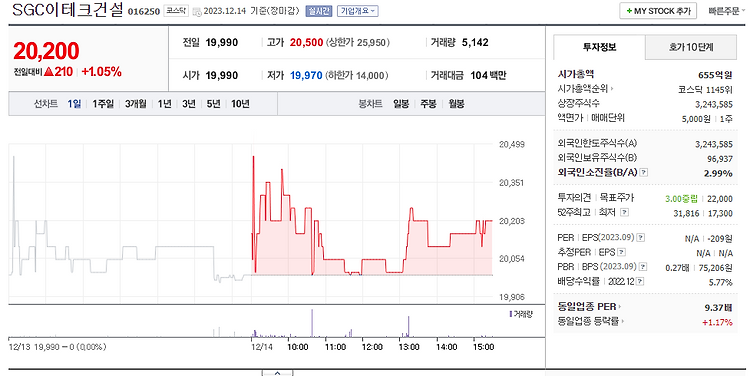This screenshot has height=376, width=750.
Task: Click the red up-triangle beside 210
Action: pos(48,72)
